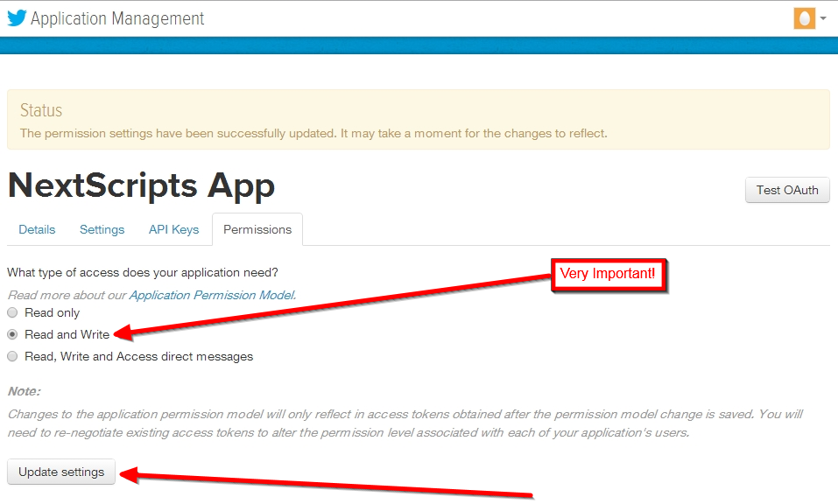
Task: Switch to the Details tab
Action: click(37, 229)
